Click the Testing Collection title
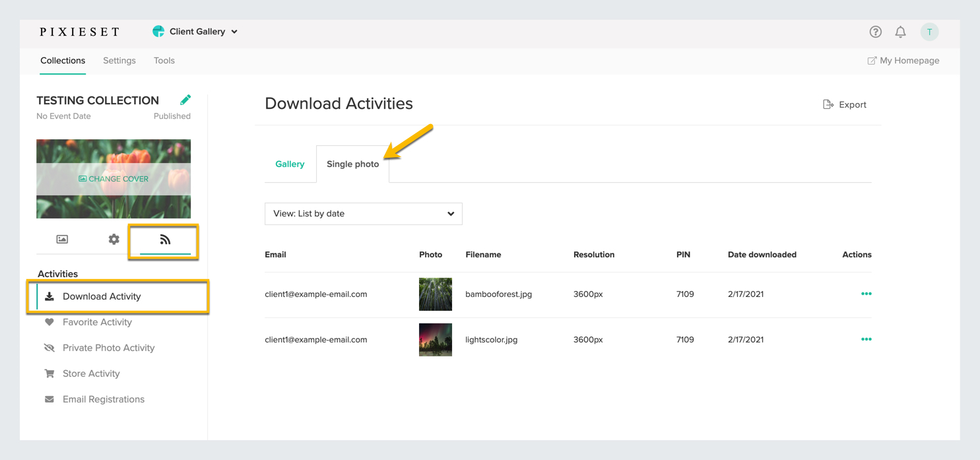 pos(98,100)
